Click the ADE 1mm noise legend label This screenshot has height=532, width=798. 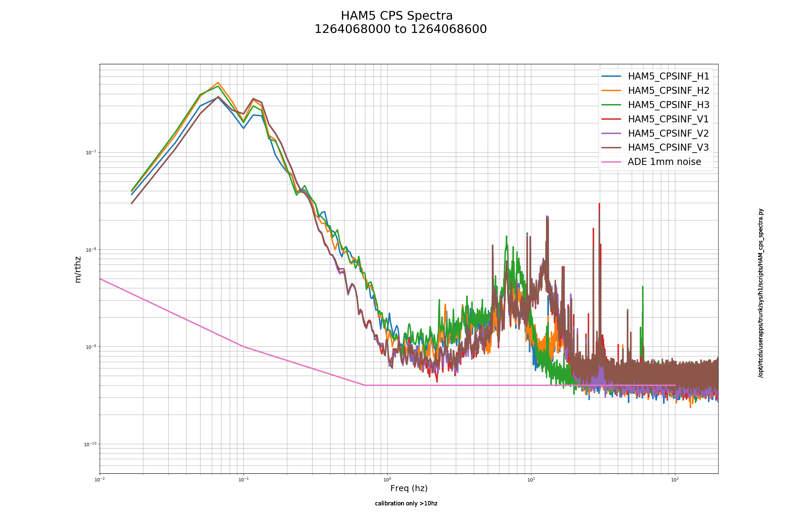pyautogui.click(x=664, y=162)
